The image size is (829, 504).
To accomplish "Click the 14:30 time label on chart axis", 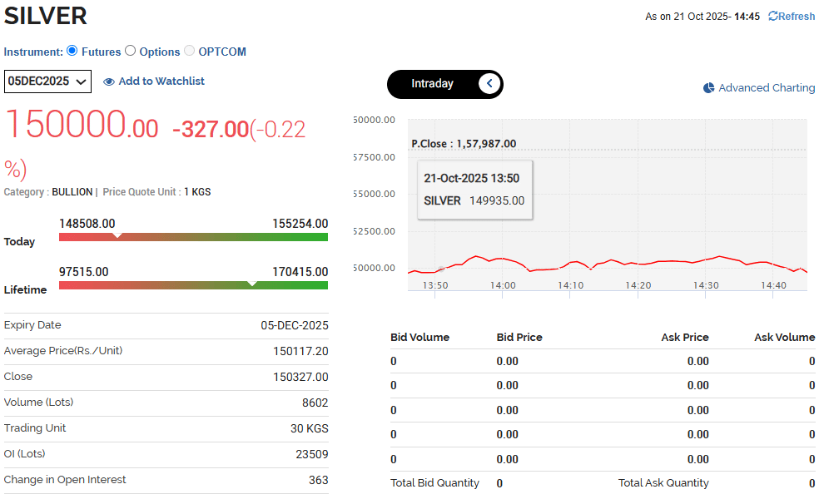I will pos(706,285).
